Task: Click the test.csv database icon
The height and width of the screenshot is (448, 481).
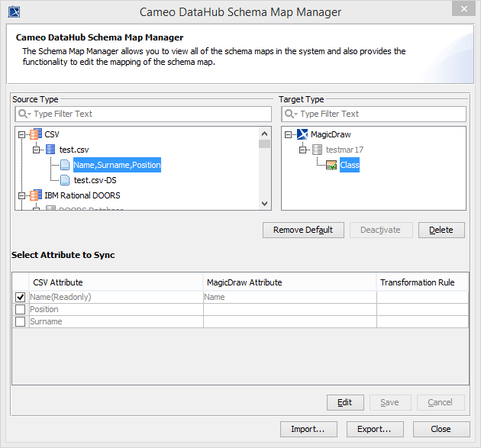Action: 50,150
